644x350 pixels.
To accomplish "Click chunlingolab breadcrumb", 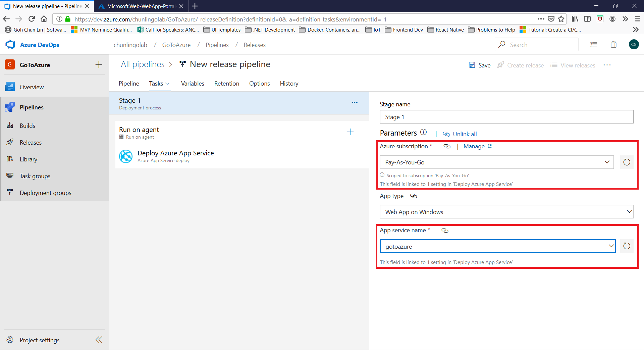I will point(130,45).
